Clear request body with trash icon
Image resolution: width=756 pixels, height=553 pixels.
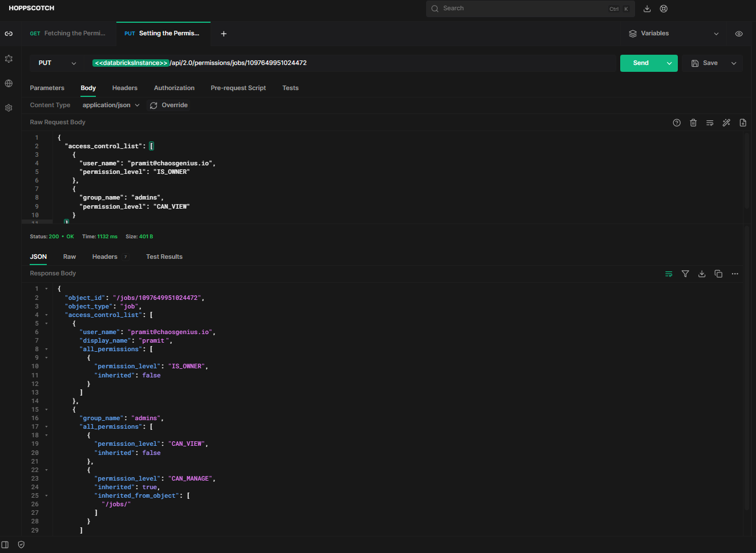(x=693, y=123)
